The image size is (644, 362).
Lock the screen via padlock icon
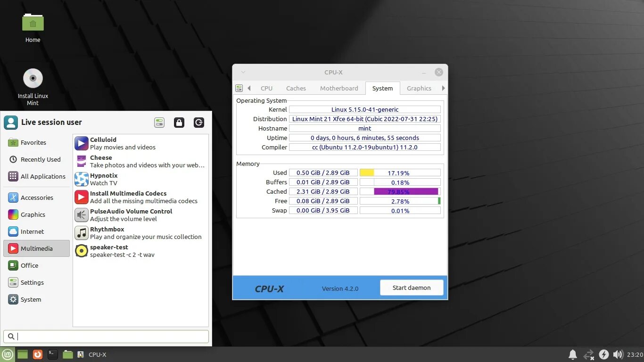coord(179,123)
